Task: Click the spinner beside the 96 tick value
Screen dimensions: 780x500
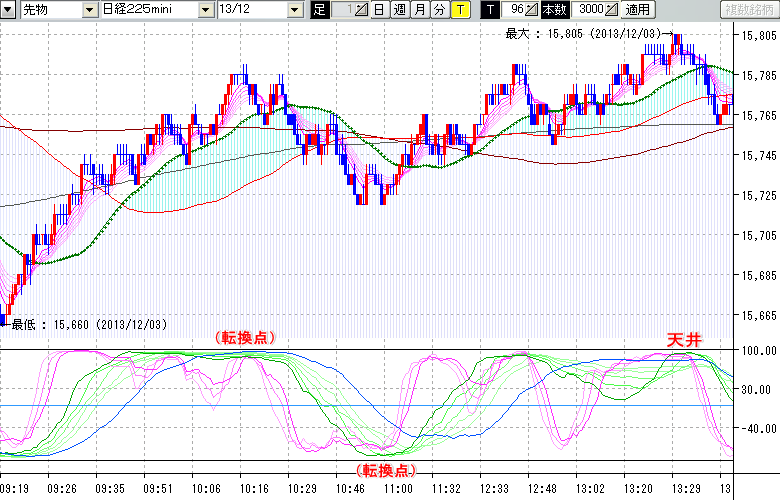Action: [x=532, y=10]
